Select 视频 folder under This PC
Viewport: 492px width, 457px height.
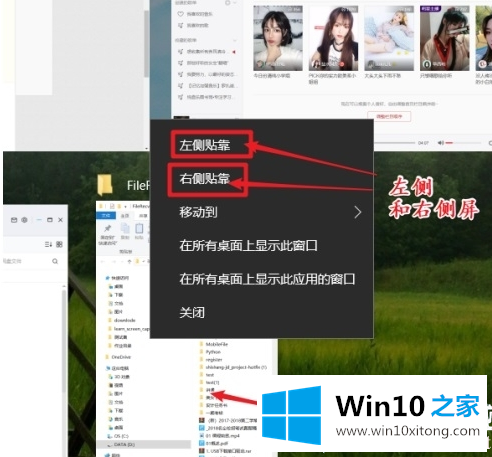pyautogui.click(x=116, y=385)
